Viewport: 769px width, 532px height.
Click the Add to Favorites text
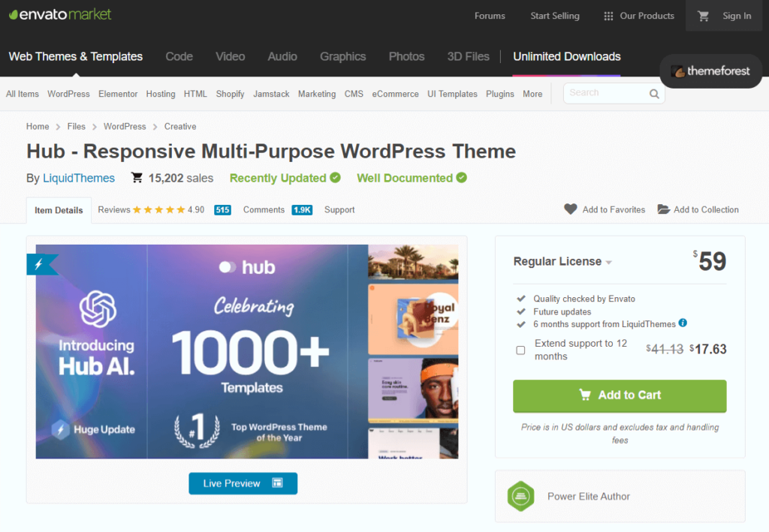[614, 209]
